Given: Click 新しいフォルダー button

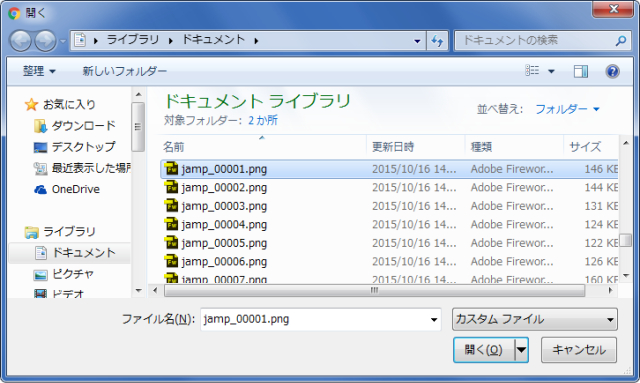Looking at the screenshot, I should 124,71.
